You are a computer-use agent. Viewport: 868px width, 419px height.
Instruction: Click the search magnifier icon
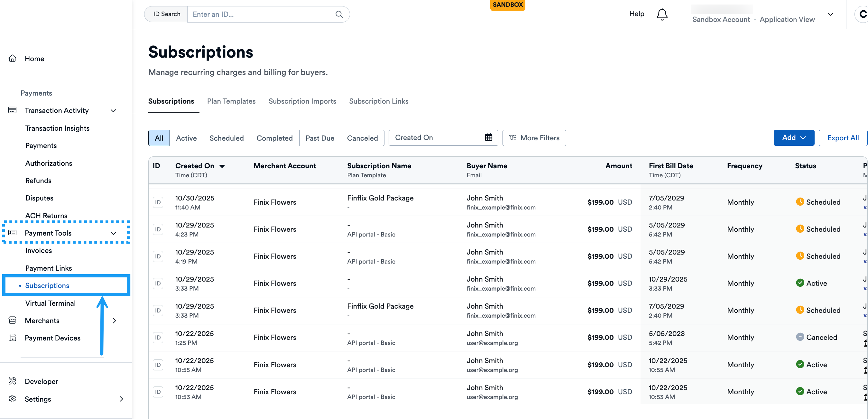pyautogui.click(x=339, y=14)
